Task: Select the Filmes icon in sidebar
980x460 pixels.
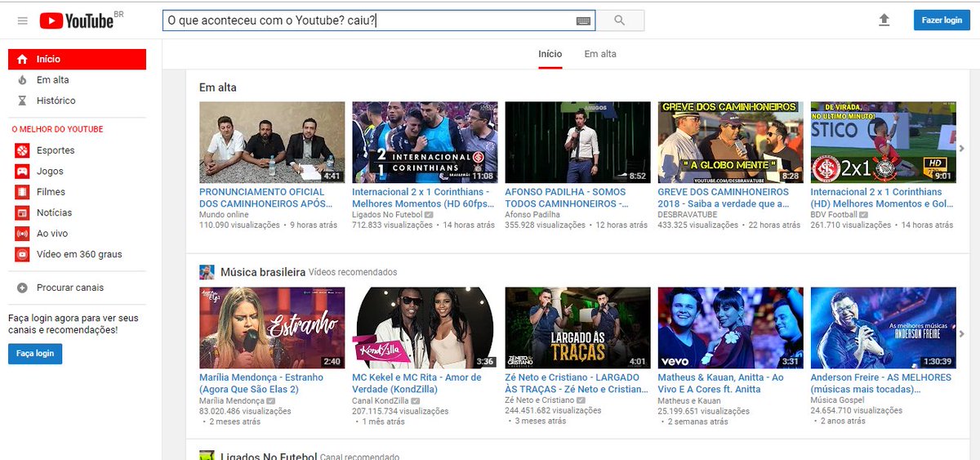Action: click(x=22, y=192)
